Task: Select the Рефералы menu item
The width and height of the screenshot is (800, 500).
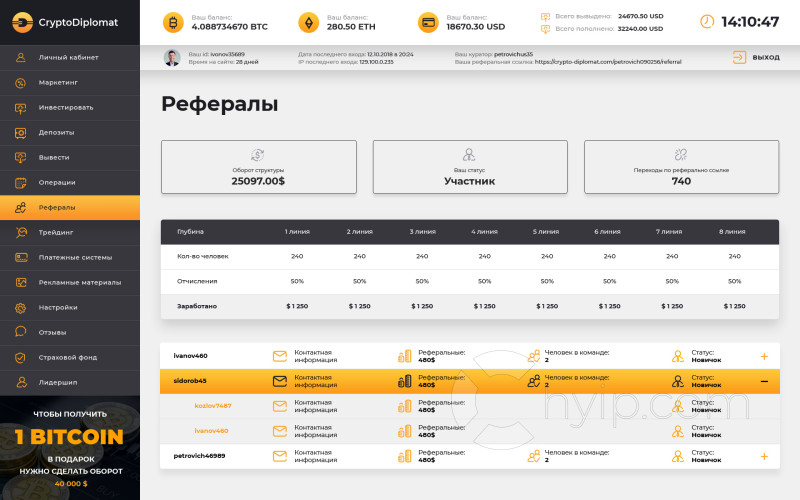Action: coord(70,208)
